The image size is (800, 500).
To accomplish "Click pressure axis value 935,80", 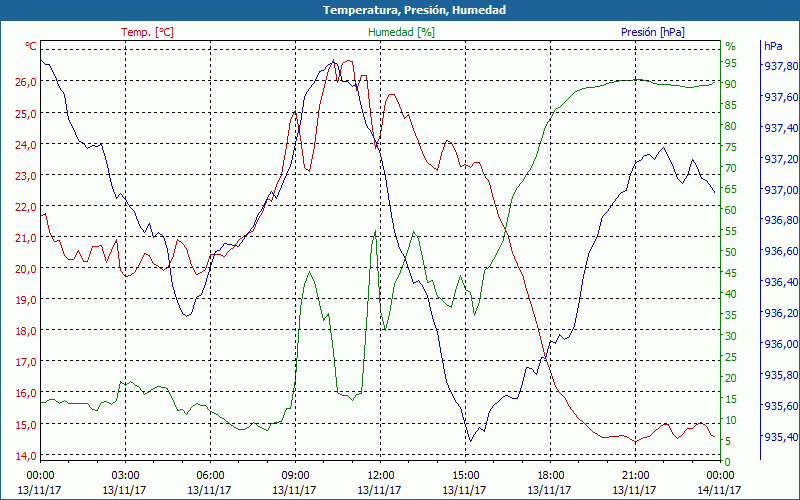I will [x=780, y=375].
